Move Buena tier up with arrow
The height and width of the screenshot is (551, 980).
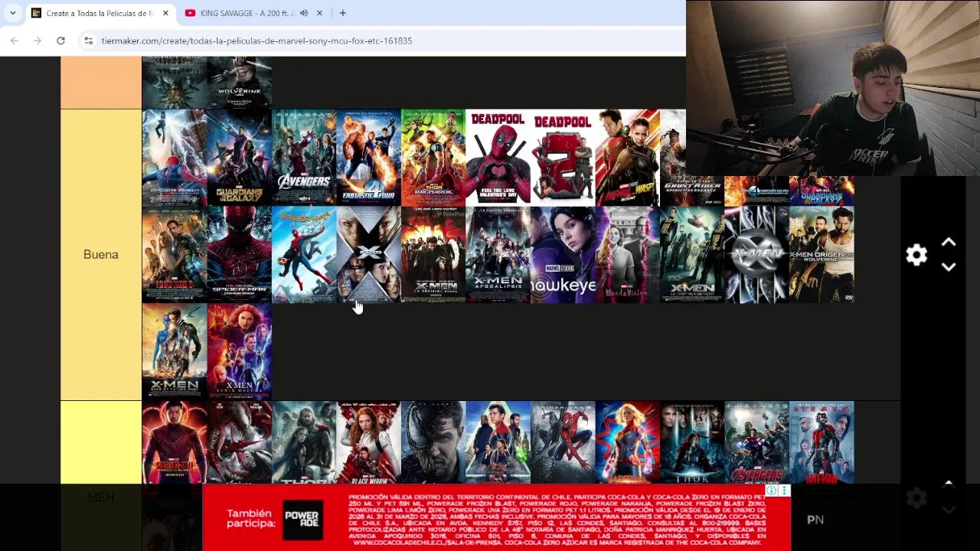(x=949, y=243)
